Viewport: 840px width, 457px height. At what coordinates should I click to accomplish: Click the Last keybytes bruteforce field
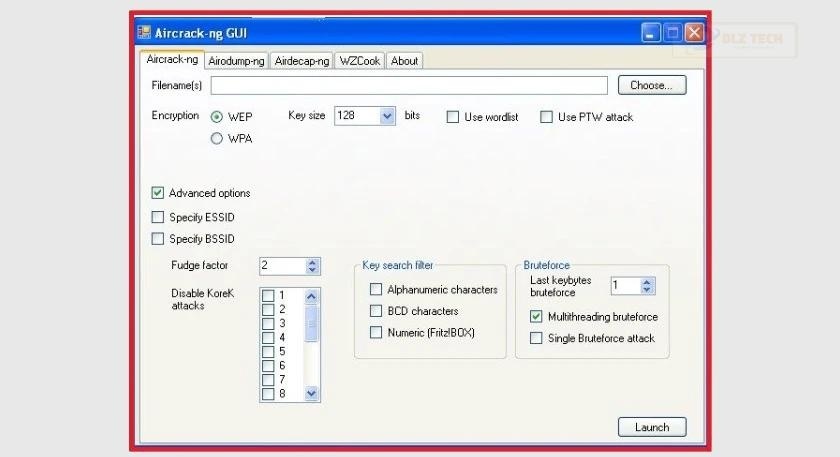coord(626,286)
